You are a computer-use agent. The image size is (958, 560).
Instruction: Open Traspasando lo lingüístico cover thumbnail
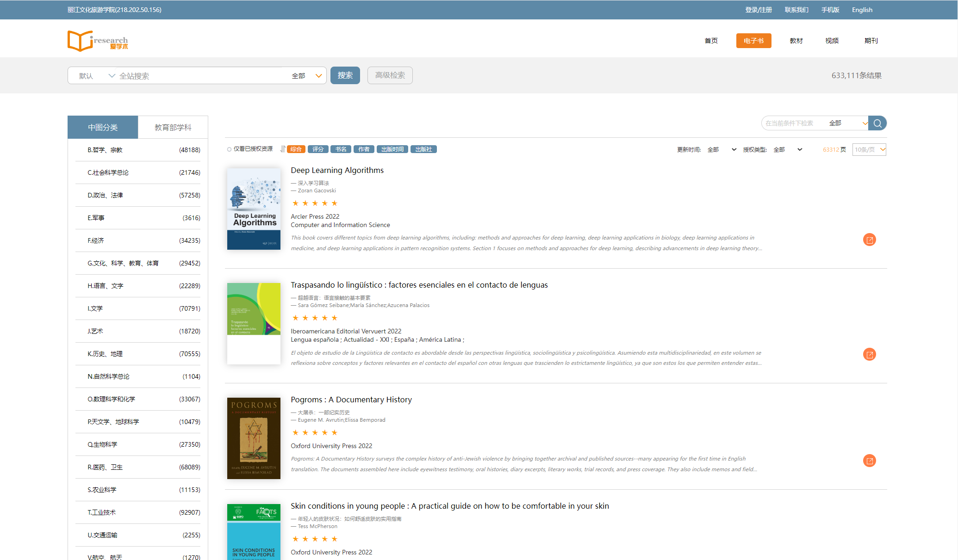tap(254, 324)
